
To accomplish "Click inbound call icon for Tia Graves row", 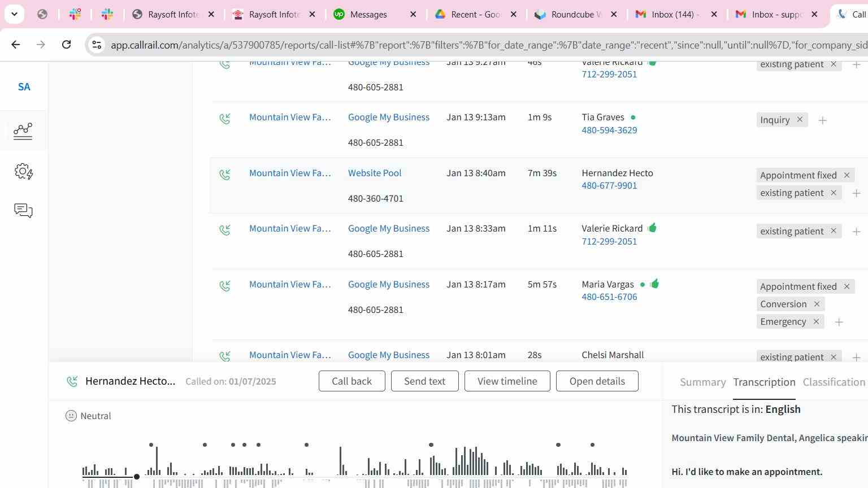I will 225,119.
